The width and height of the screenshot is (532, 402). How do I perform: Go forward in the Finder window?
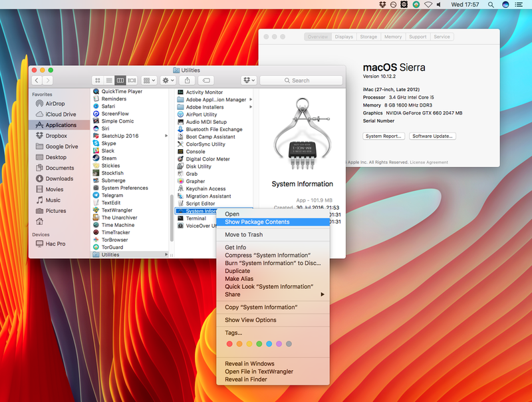48,81
